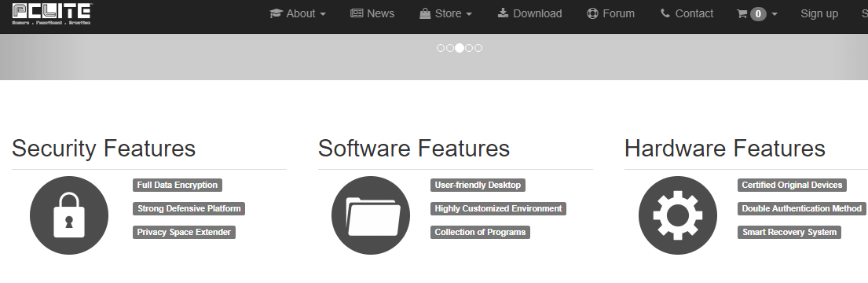Select the first carousel slide indicator
Viewport: 868px width, 283px height.
441,48
